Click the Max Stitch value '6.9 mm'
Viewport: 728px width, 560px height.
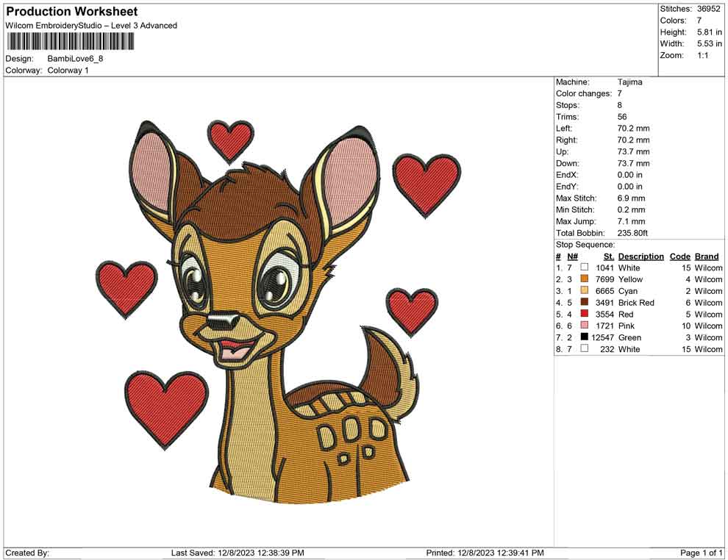[x=632, y=198]
